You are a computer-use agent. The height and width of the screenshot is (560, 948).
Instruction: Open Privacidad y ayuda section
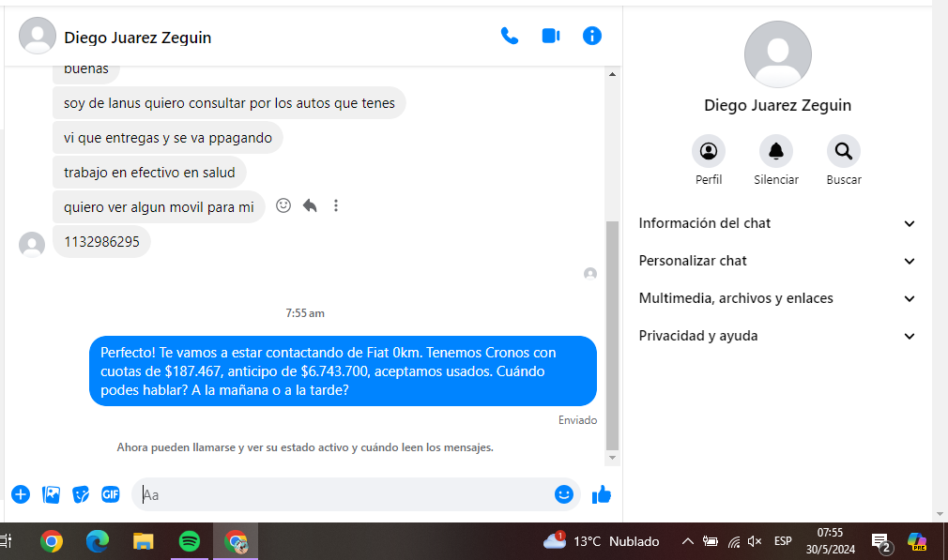776,336
